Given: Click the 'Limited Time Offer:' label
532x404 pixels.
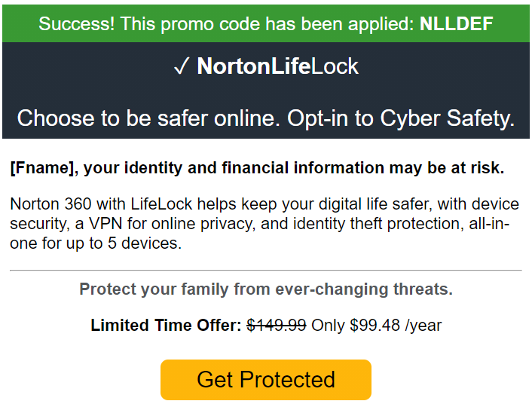Looking at the screenshot, I should (166, 326).
